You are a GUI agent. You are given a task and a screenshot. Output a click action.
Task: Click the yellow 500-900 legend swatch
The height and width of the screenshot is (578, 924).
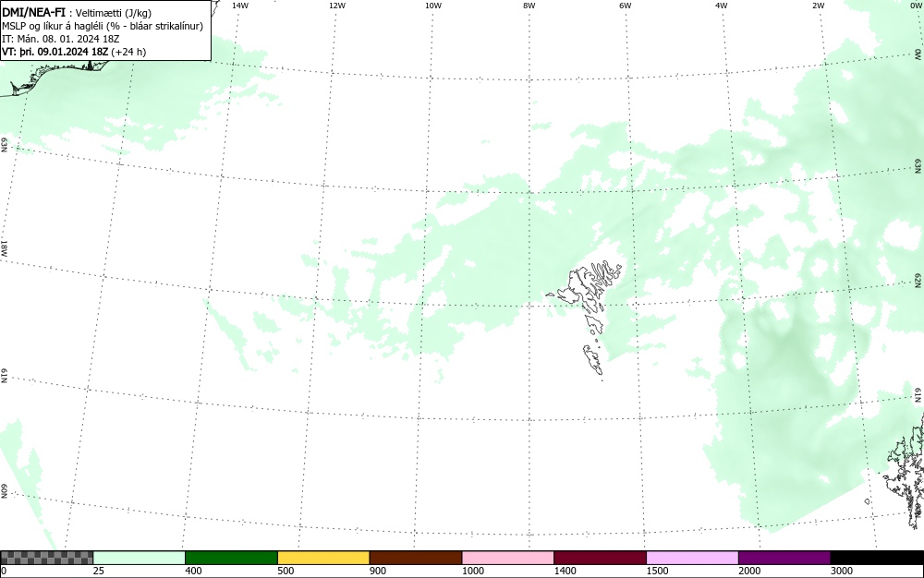coord(323,558)
